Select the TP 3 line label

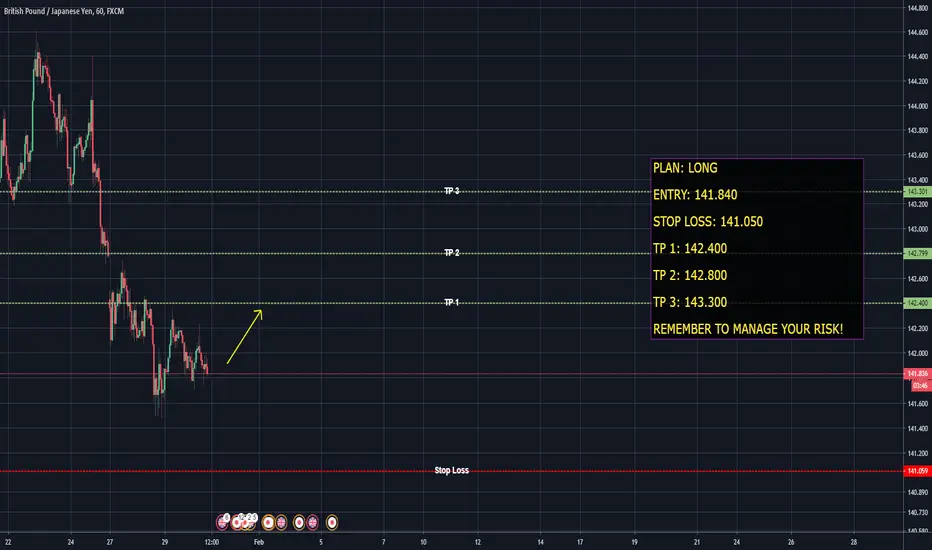[452, 191]
